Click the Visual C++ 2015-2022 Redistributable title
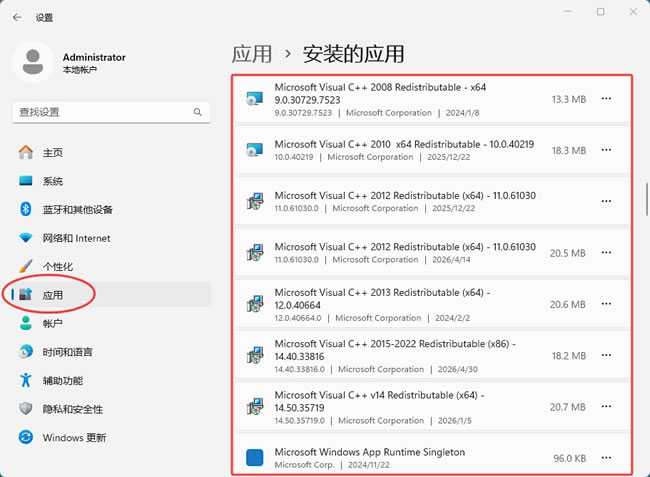 tap(395, 350)
